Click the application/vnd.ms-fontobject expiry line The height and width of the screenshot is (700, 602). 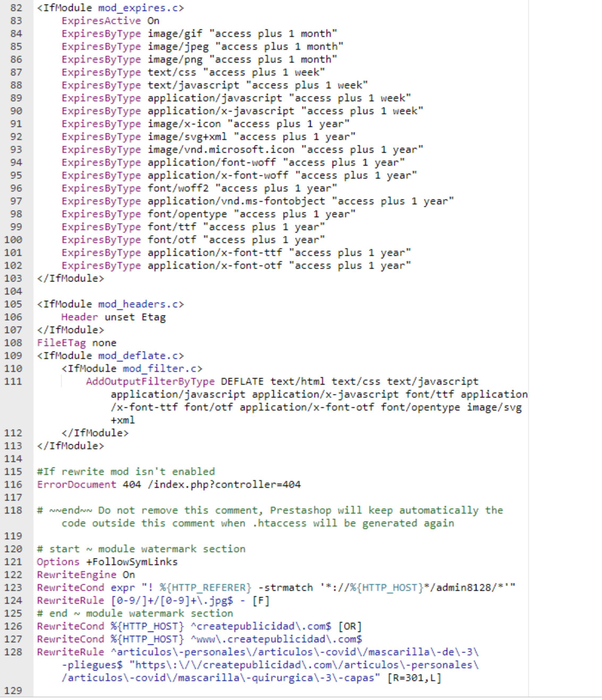(258, 201)
